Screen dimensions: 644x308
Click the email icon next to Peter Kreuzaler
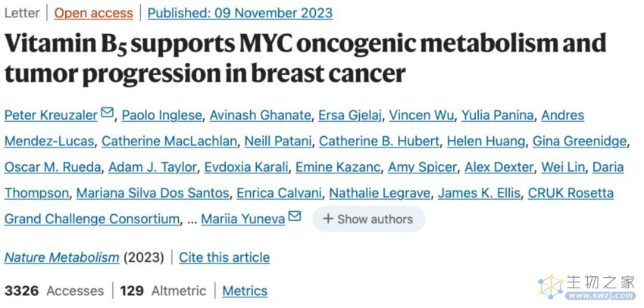pos(107,112)
